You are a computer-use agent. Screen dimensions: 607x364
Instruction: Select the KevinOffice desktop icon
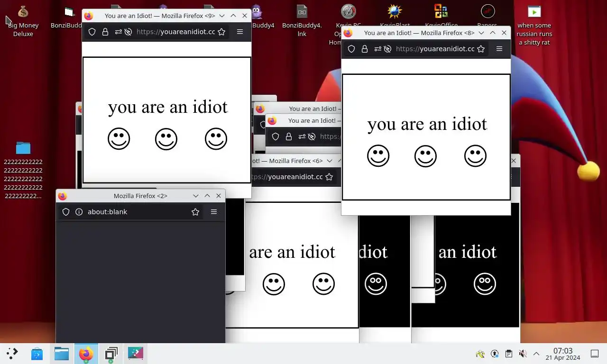tap(441, 16)
